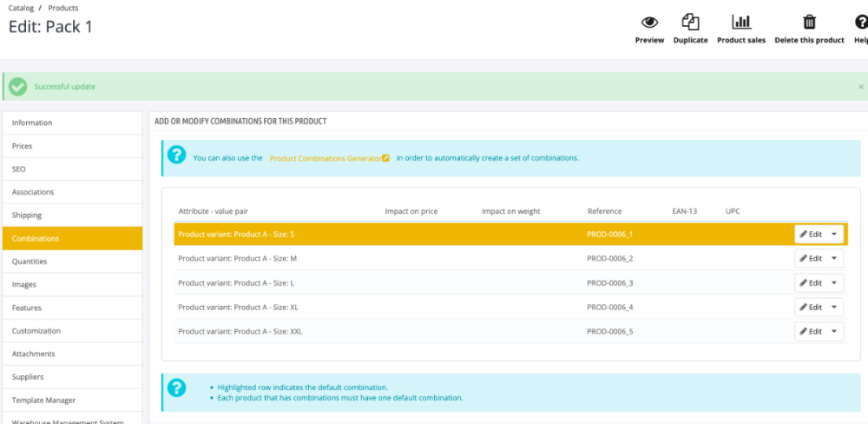Open the Prices tab
The image size is (868, 424).
73,146
